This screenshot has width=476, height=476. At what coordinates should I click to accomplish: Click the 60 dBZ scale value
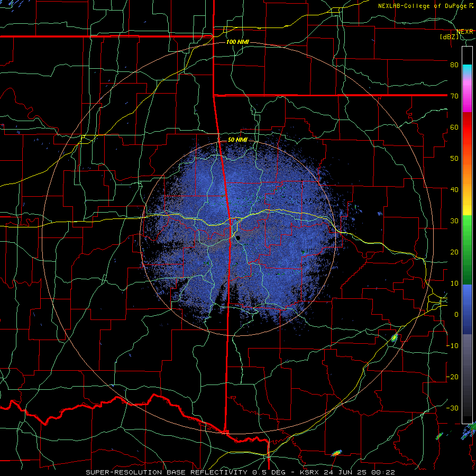click(x=454, y=127)
